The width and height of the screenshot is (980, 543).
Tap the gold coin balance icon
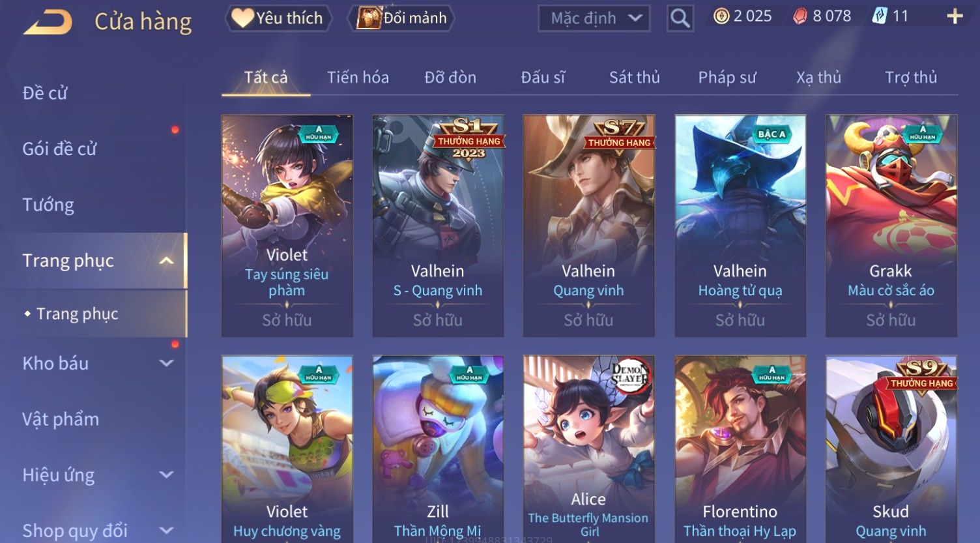click(721, 16)
